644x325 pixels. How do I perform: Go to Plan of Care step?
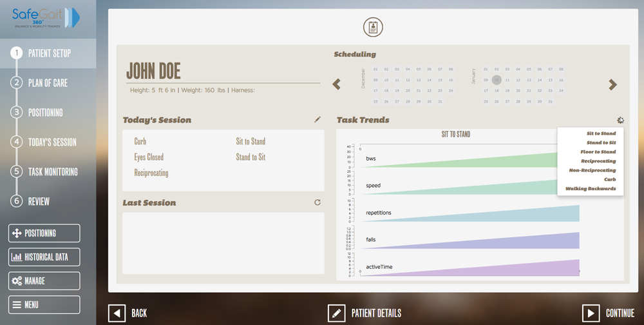(47, 83)
